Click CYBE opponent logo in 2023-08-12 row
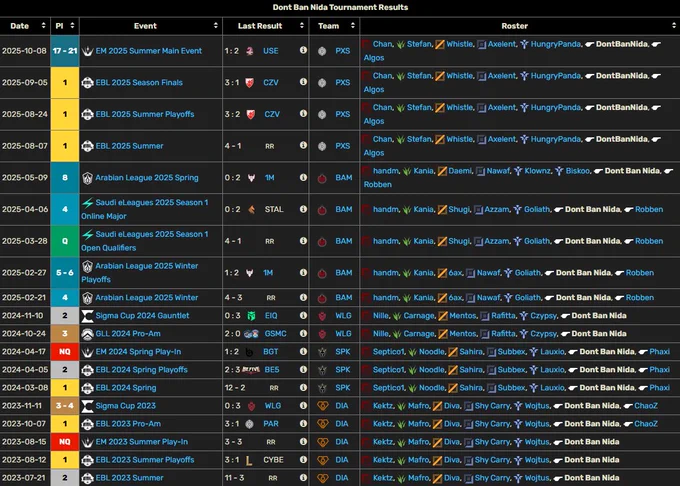The height and width of the screenshot is (486, 680). (x=249, y=460)
